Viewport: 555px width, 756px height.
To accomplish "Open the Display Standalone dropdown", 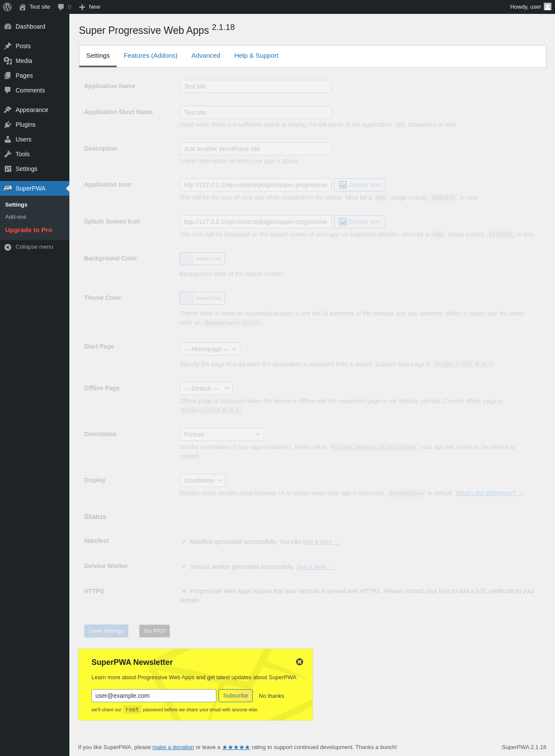I will pyautogui.click(x=202, y=480).
